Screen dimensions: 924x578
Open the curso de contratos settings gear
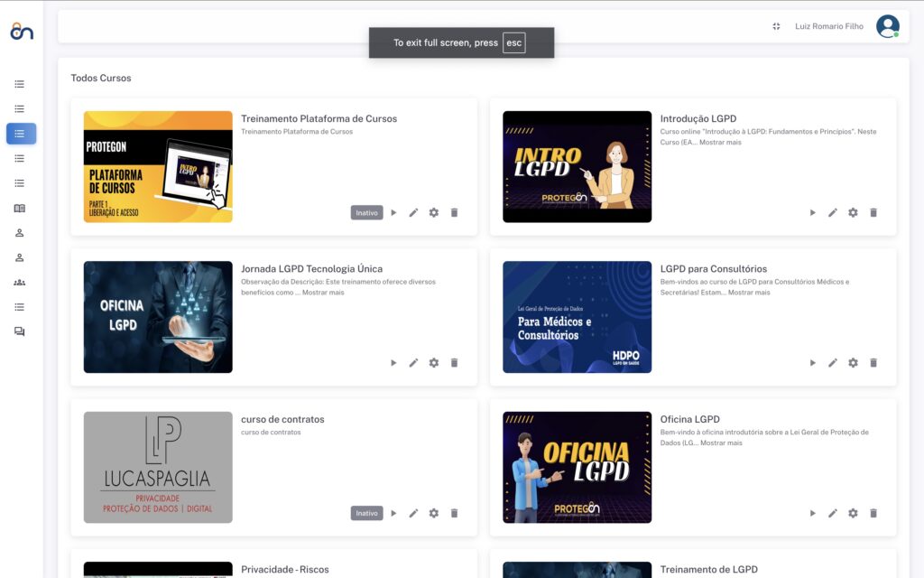434,513
